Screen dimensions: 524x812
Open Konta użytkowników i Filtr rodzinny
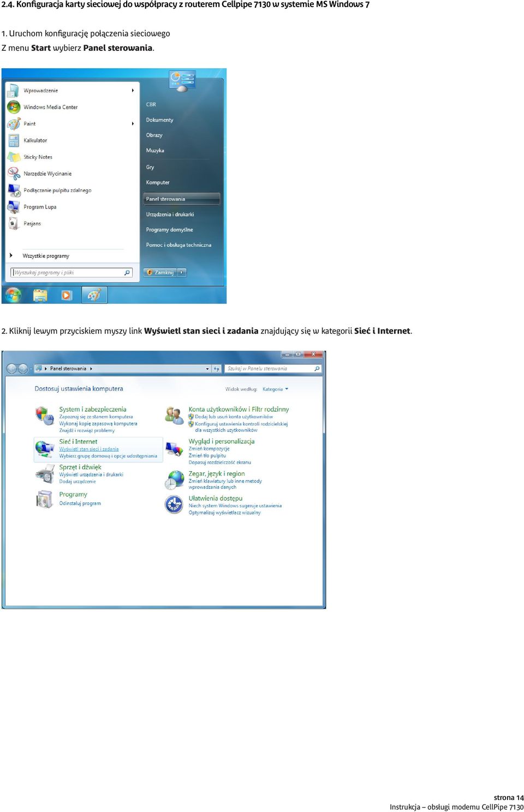click(x=239, y=409)
